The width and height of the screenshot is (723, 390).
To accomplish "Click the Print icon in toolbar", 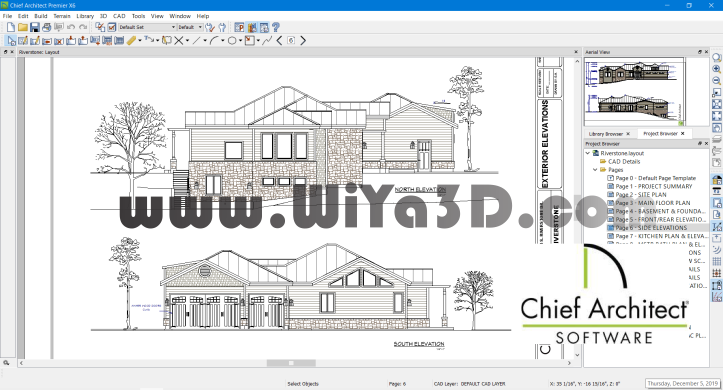I will pyautogui.click(x=47, y=28).
